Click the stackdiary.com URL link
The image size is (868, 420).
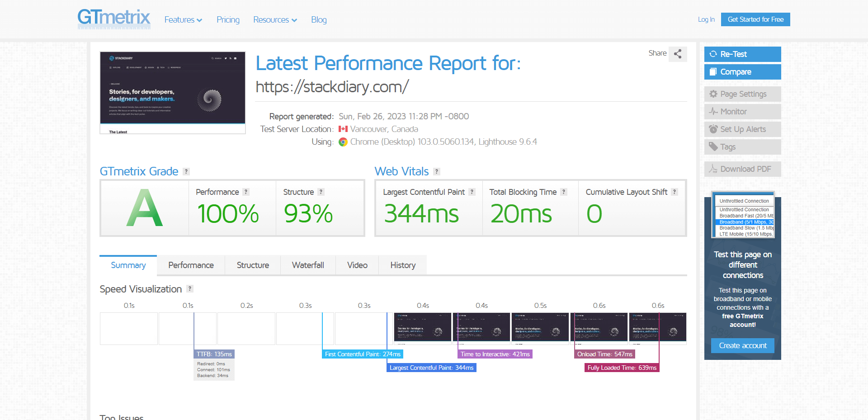pyautogui.click(x=332, y=87)
